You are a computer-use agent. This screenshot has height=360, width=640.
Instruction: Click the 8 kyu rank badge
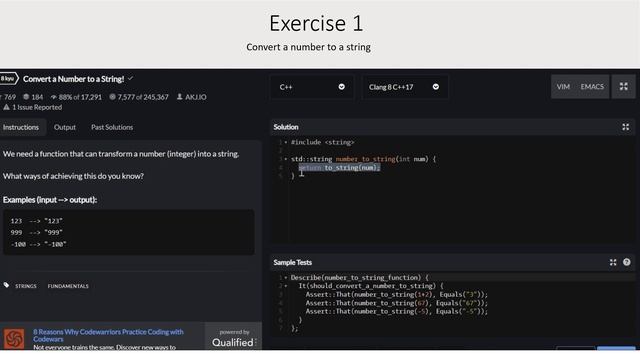click(8, 78)
